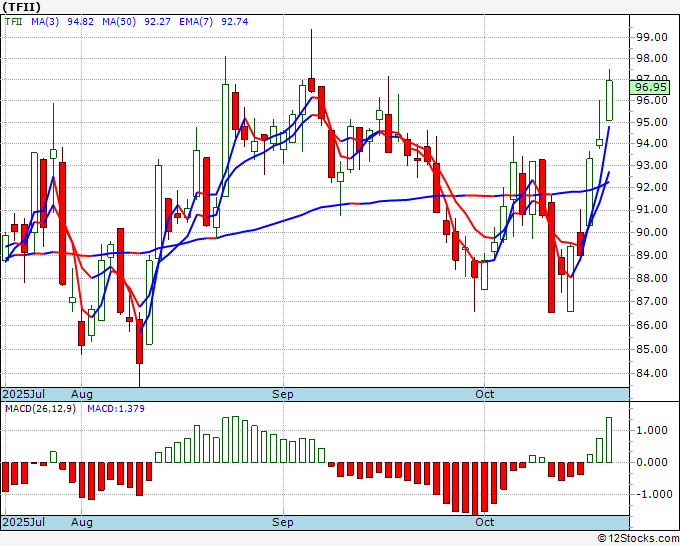Click the 1.000 MACD axis label

651,430
